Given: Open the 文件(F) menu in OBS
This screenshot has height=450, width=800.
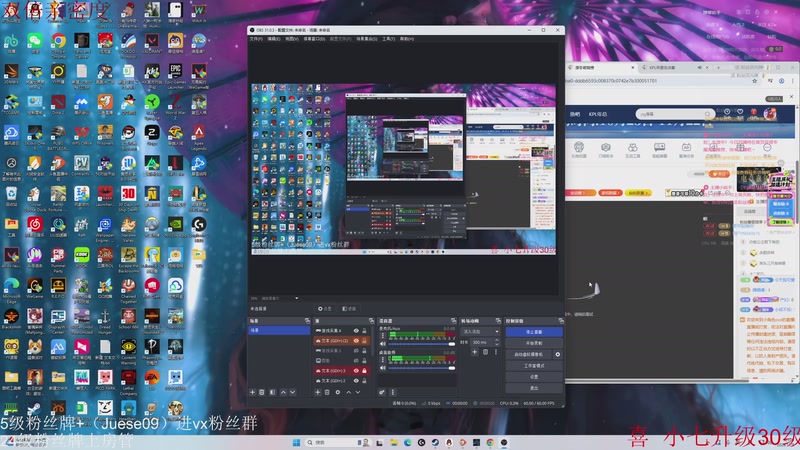Looking at the screenshot, I should (256, 39).
